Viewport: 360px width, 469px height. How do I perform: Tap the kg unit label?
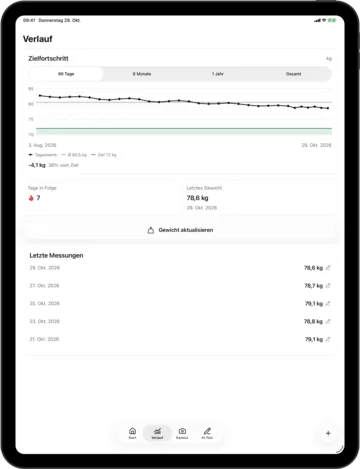click(329, 59)
